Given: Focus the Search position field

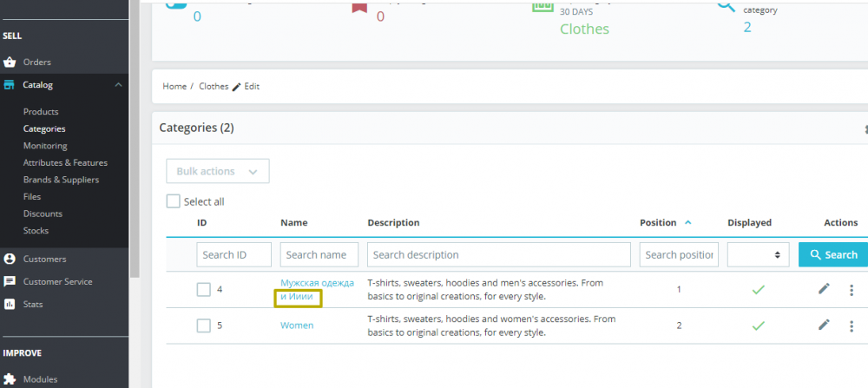Looking at the screenshot, I should [x=679, y=254].
